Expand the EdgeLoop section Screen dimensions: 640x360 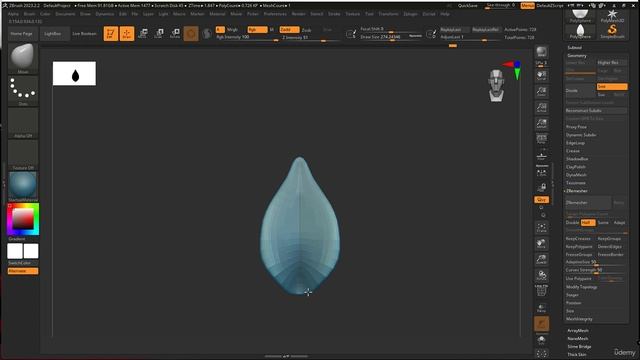(575, 143)
